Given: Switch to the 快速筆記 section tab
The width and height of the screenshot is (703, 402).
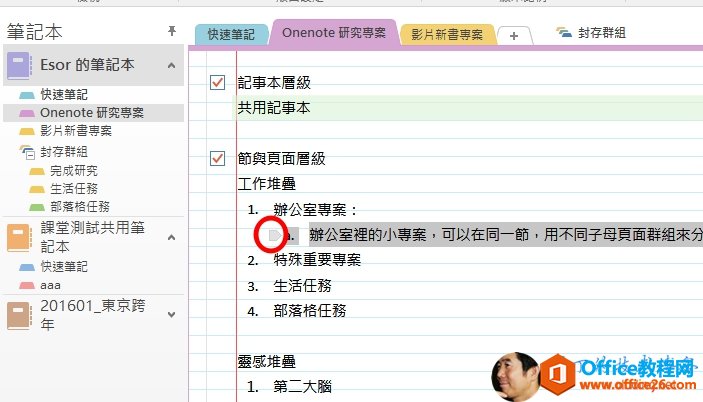Looking at the screenshot, I should 231,35.
